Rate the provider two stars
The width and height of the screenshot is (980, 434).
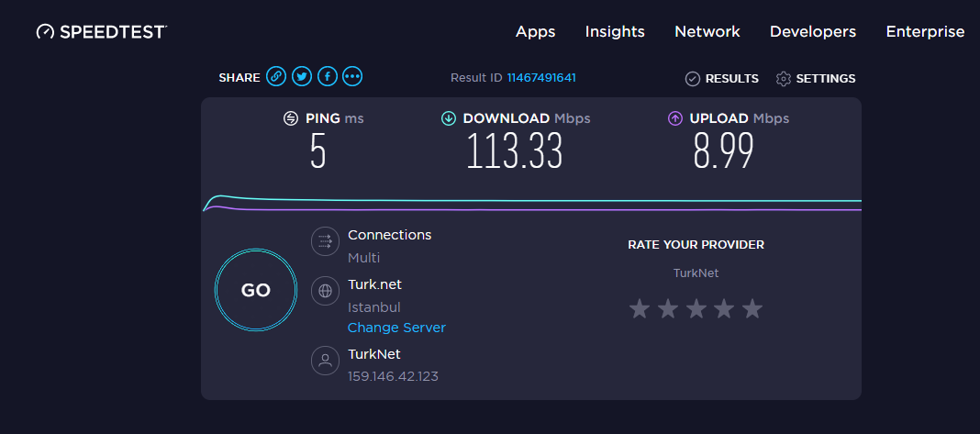point(668,308)
